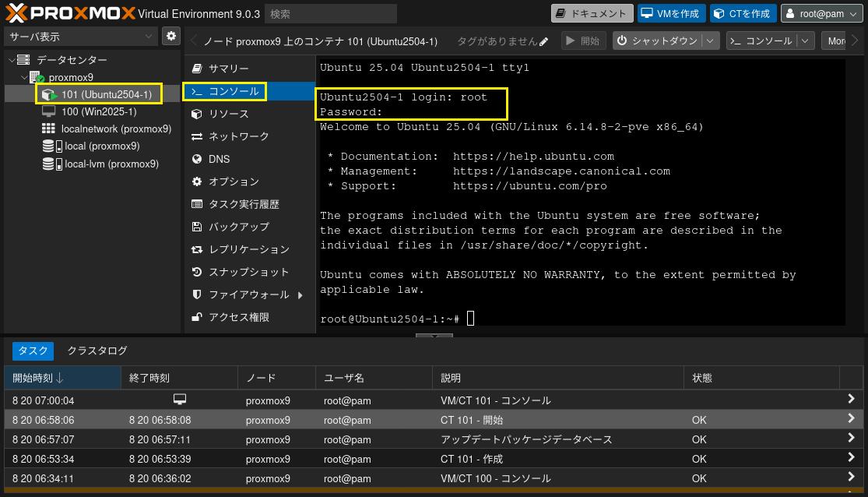Image resolution: width=868 pixels, height=497 pixels.
Task: Expand details of VM/CT 100 - コンソール task
Action: point(852,477)
